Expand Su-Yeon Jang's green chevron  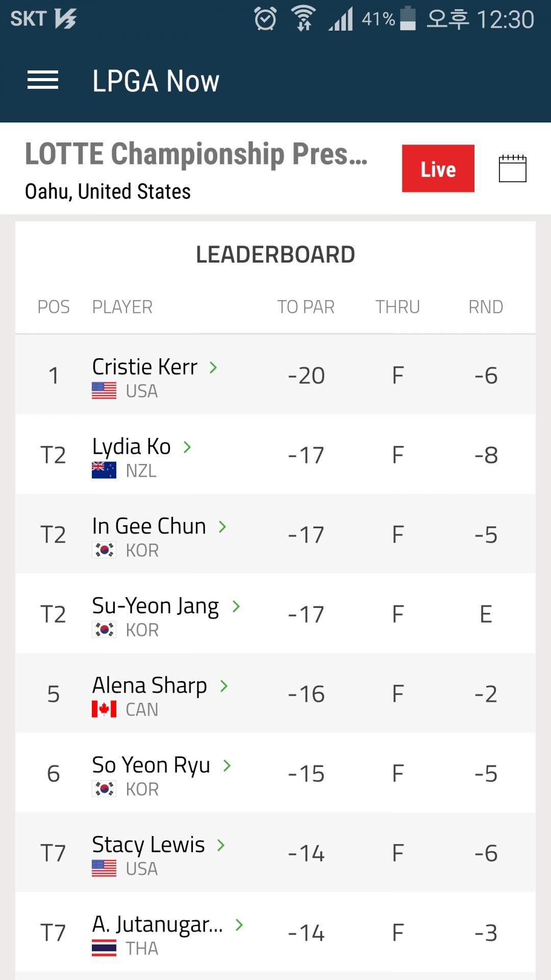236,606
